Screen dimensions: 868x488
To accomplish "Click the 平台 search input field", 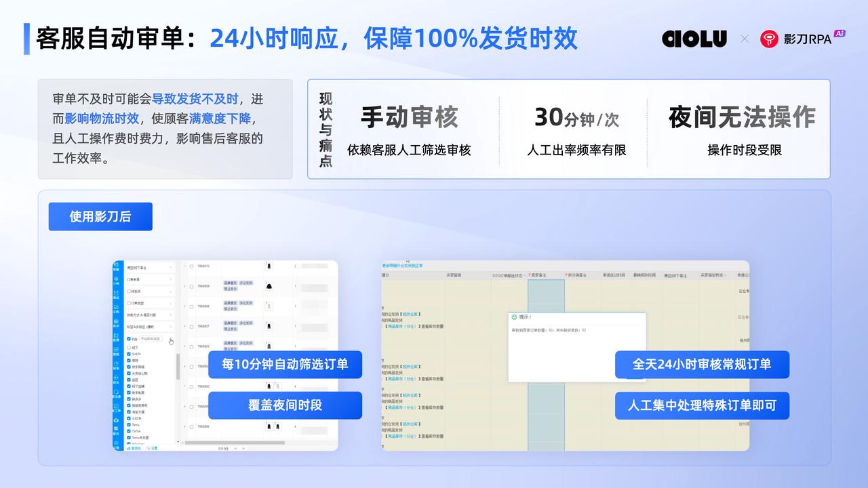I will pos(153,339).
